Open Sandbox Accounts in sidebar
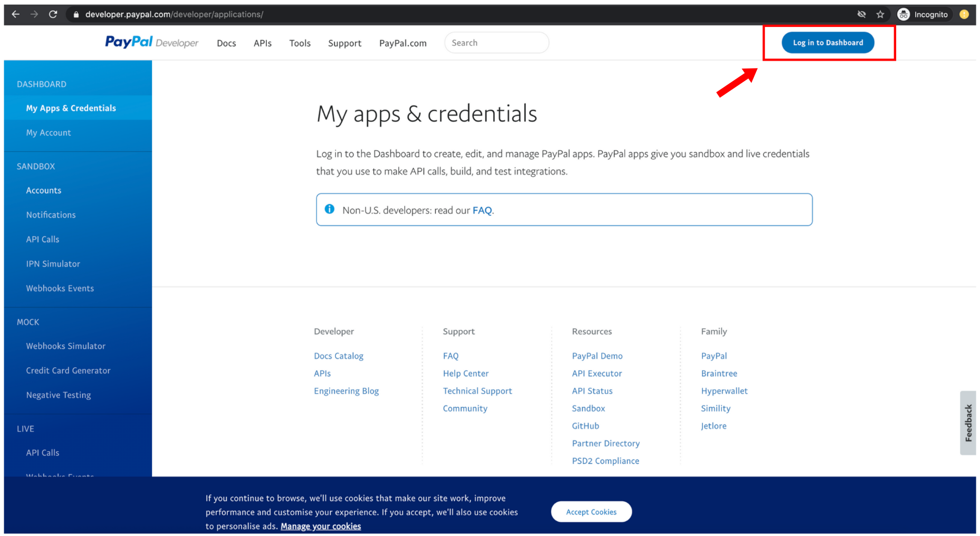This screenshot has height=536, width=980. point(44,190)
